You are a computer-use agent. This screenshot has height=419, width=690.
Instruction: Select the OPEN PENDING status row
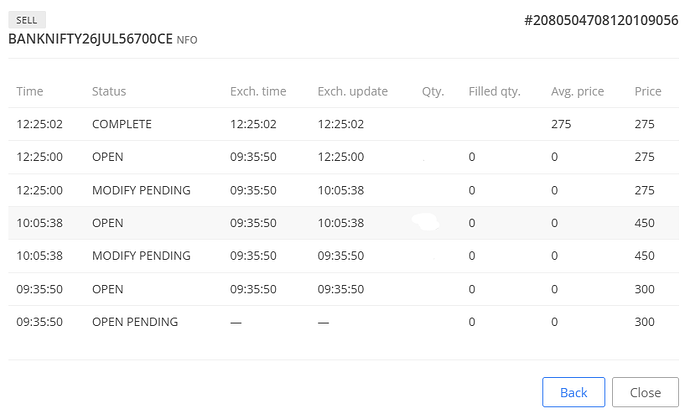click(343, 322)
